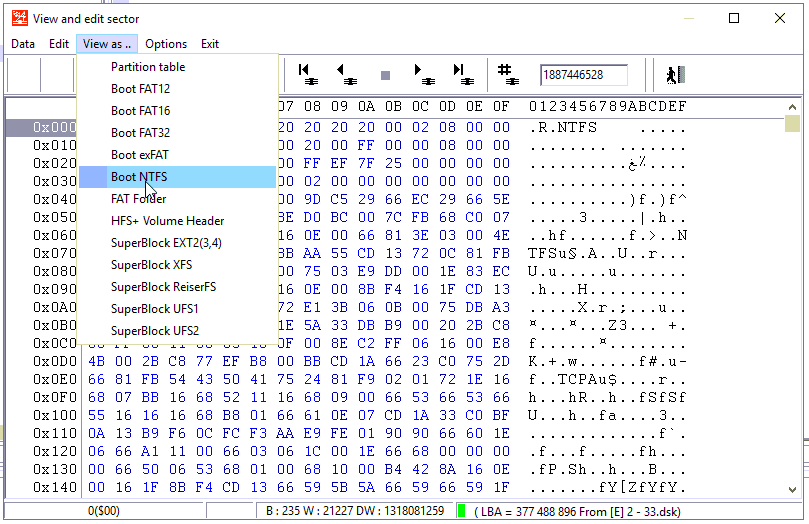Advance to the next sector
This screenshot has height=524, width=809.
tap(423, 75)
